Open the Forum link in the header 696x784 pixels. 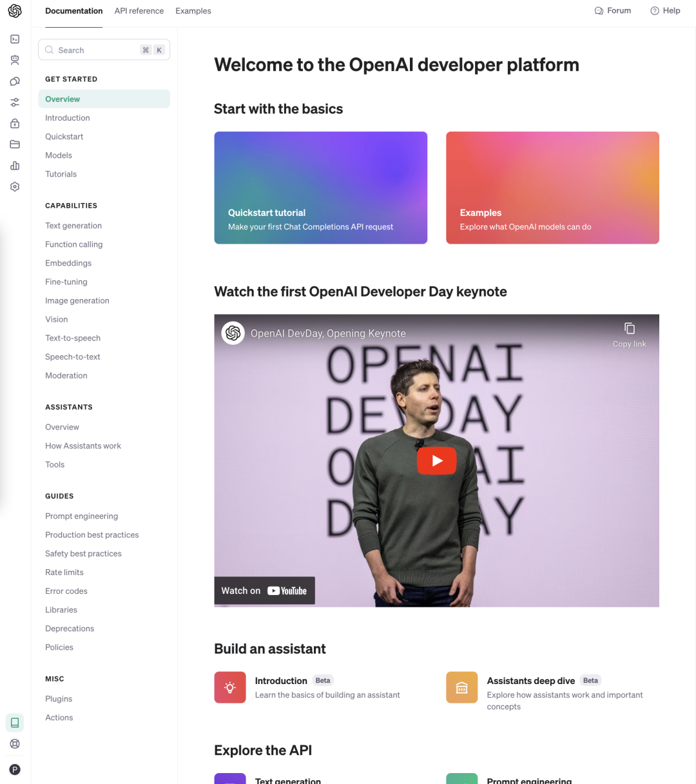(x=612, y=11)
